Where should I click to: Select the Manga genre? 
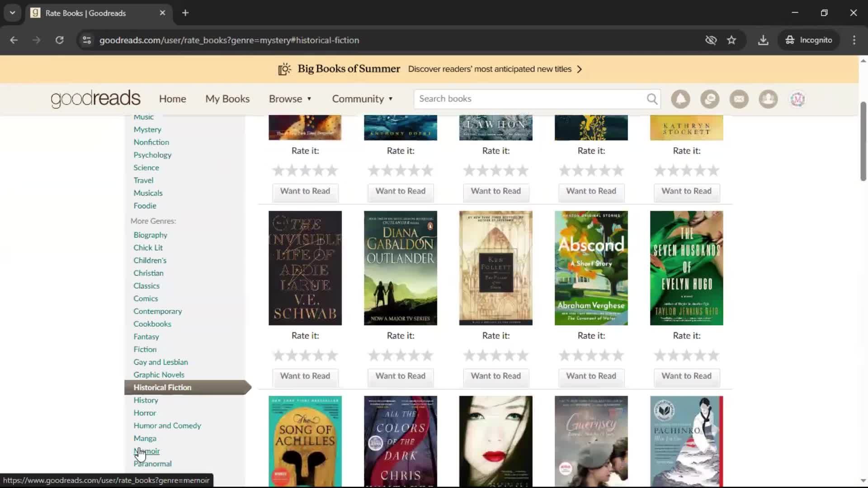click(145, 438)
